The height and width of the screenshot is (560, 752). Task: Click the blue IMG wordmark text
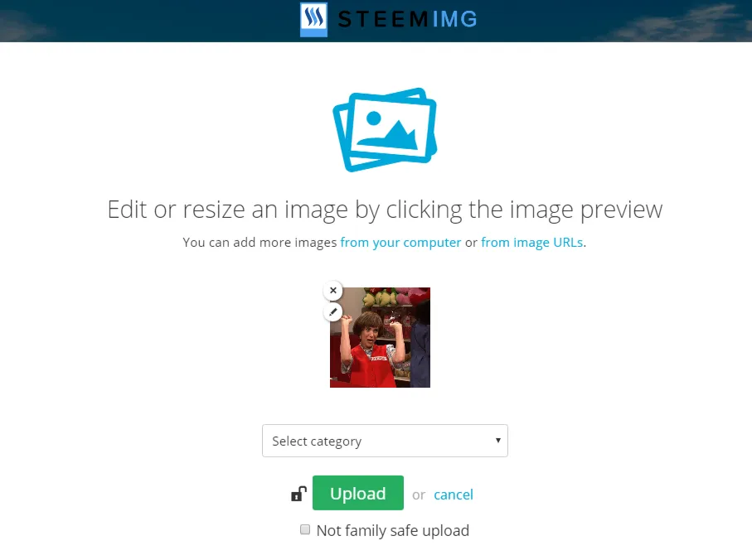pos(454,20)
